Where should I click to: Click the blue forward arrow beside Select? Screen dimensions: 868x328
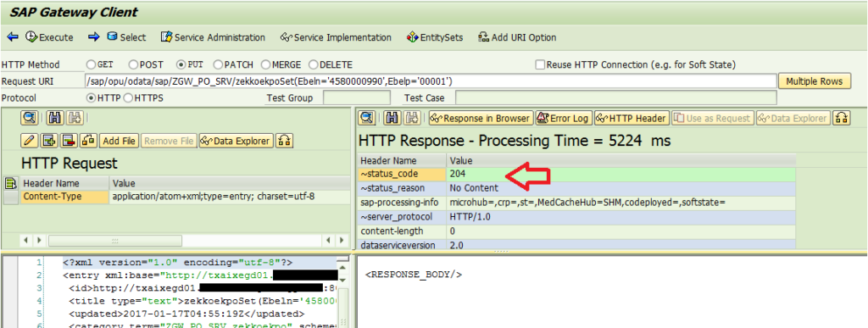(x=94, y=37)
